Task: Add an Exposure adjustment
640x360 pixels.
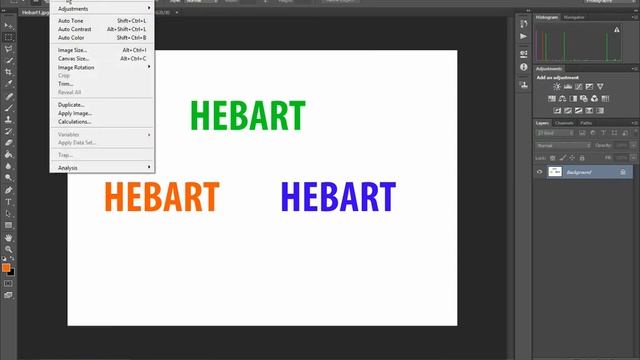Action: coord(589,87)
